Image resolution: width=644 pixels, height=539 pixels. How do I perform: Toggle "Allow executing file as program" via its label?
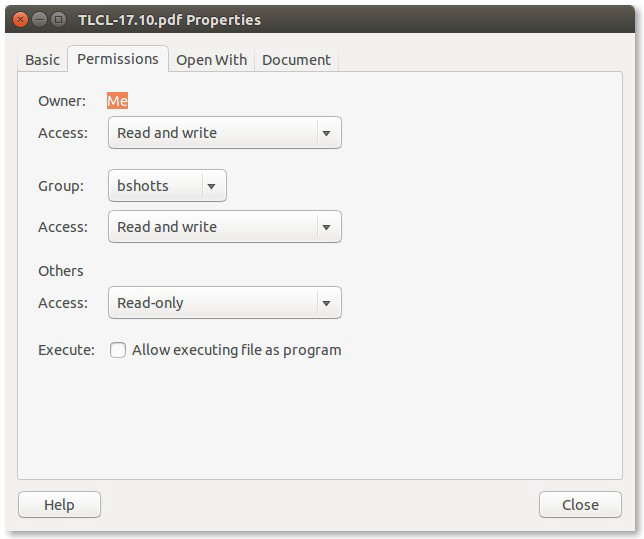click(237, 350)
